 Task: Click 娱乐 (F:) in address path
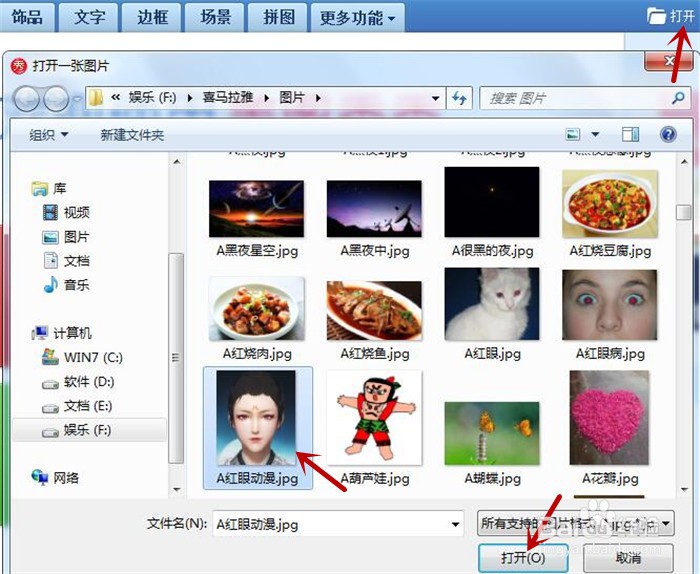[153, 98]
